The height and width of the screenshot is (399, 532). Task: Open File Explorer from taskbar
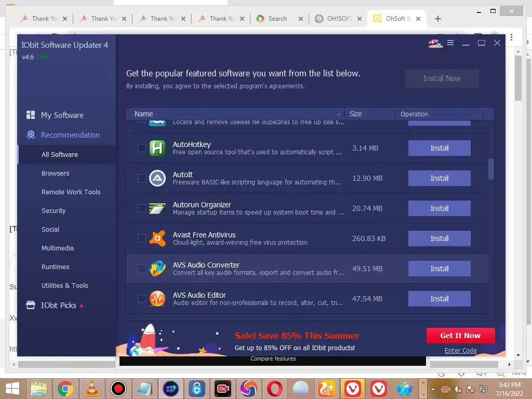39,389
